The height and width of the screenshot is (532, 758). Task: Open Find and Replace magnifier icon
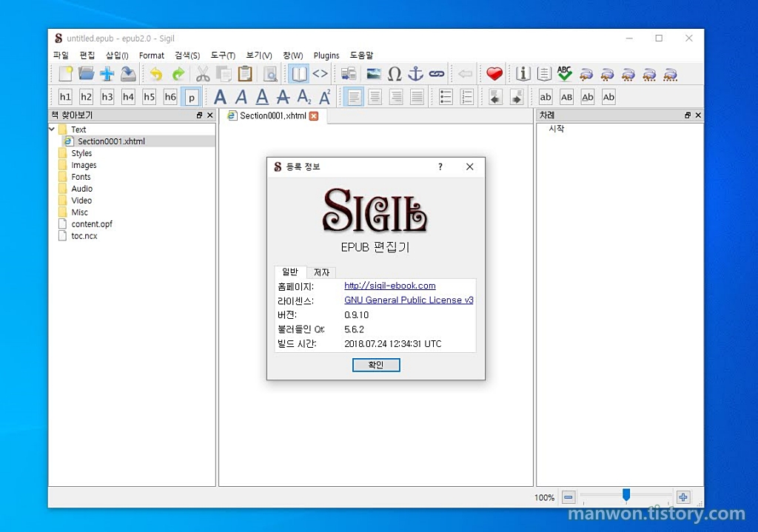[x=270, y=74]
